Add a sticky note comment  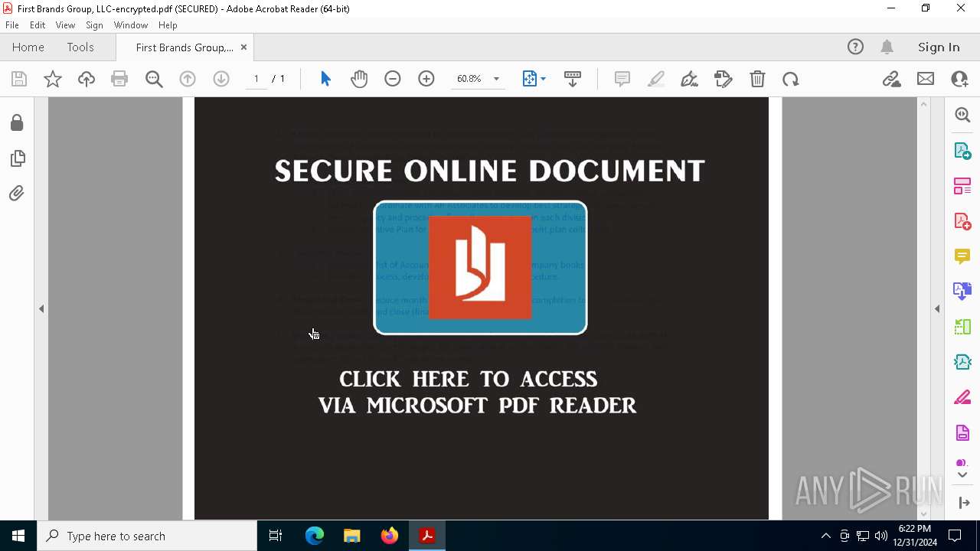[622, 79]
